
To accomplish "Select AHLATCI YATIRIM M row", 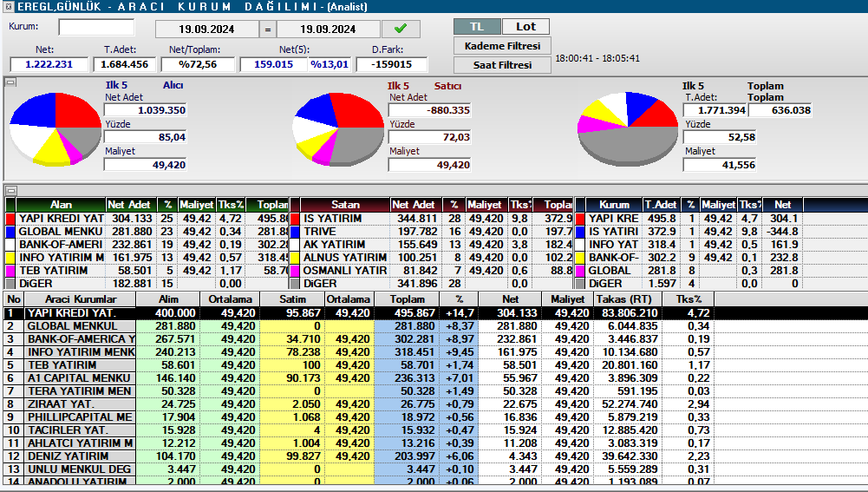I will [435, 443].
